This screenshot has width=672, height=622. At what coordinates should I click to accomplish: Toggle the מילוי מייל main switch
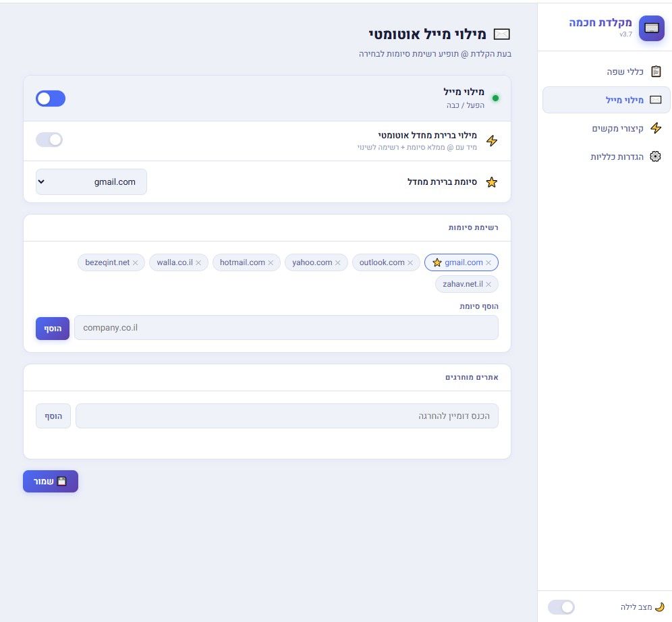51,98
